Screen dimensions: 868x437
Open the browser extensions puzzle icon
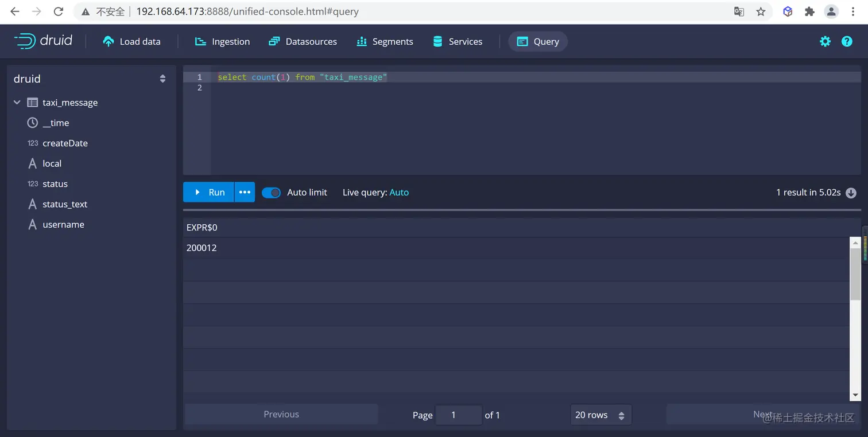[x=809, y=11]
